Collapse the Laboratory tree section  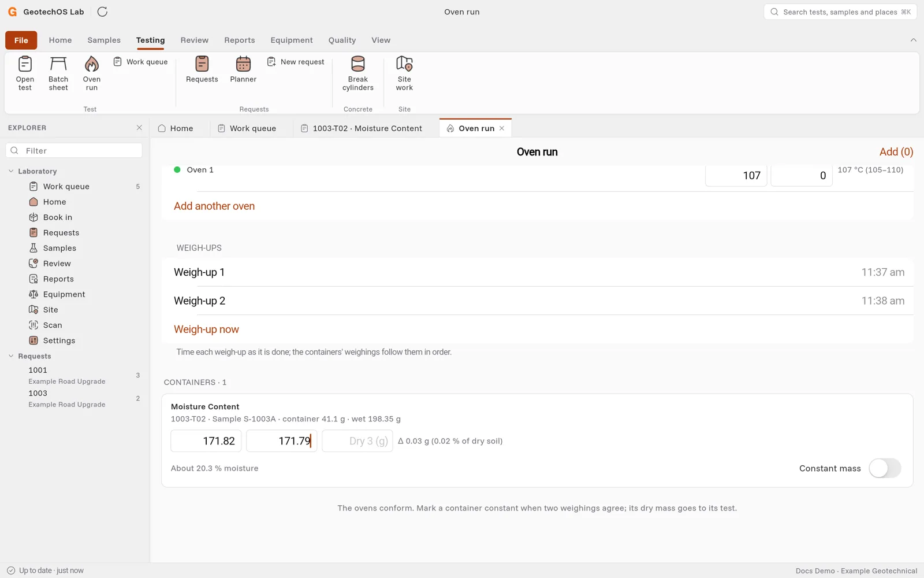(11, 171)
